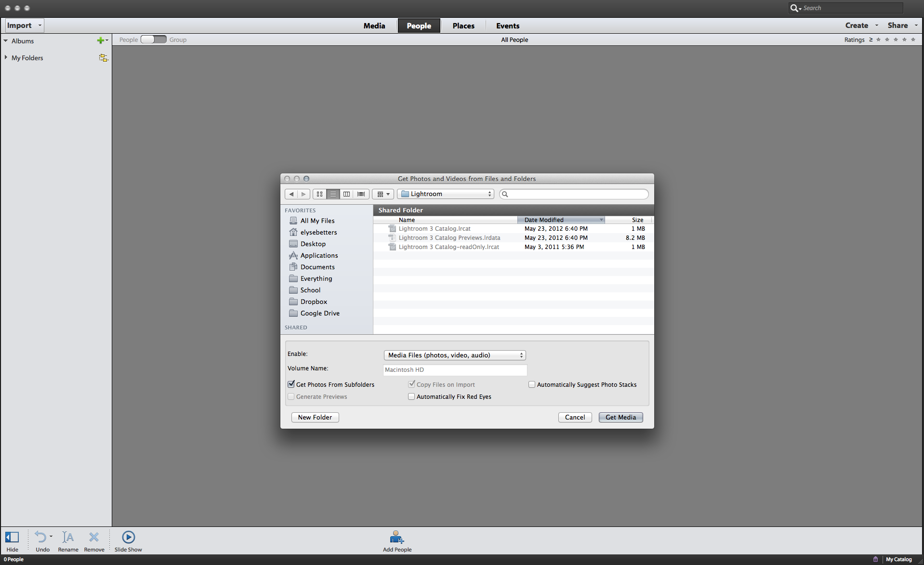This screenshot has width=924, height=565.
Task: Select School folder in sidebar
Action: pyautogui.click(x=304, y=290)
